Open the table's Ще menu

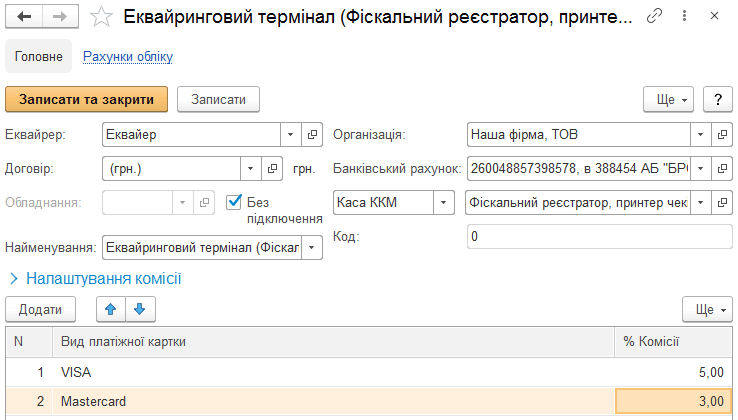pos(707,309)
